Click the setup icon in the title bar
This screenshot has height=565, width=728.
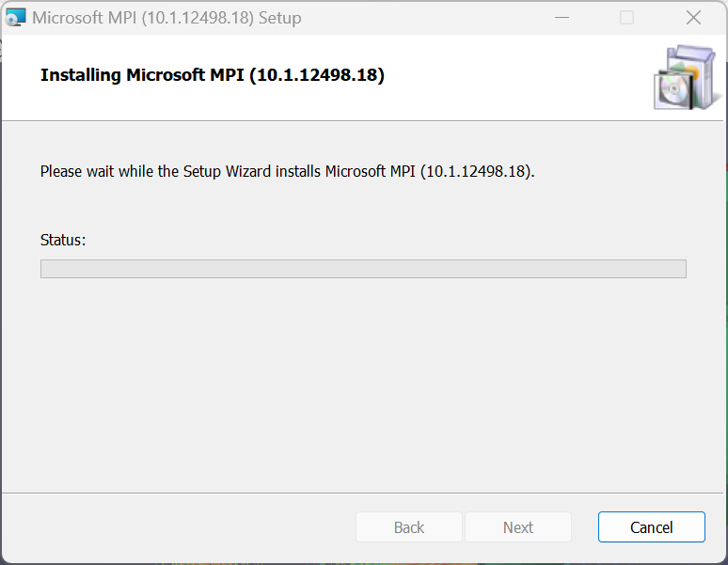[15, 18]
